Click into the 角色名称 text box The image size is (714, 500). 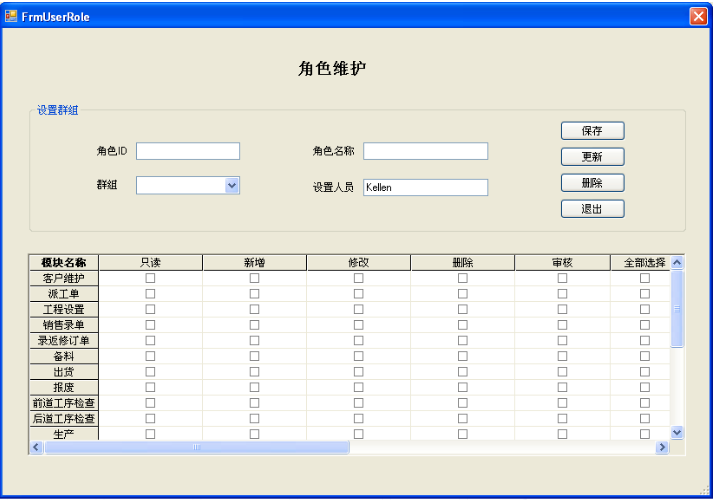(425, 151)
